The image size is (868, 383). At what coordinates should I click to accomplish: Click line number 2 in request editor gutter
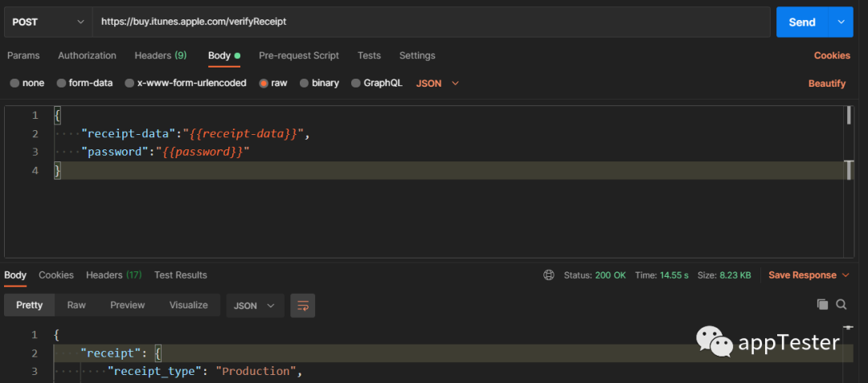point(35,134)
